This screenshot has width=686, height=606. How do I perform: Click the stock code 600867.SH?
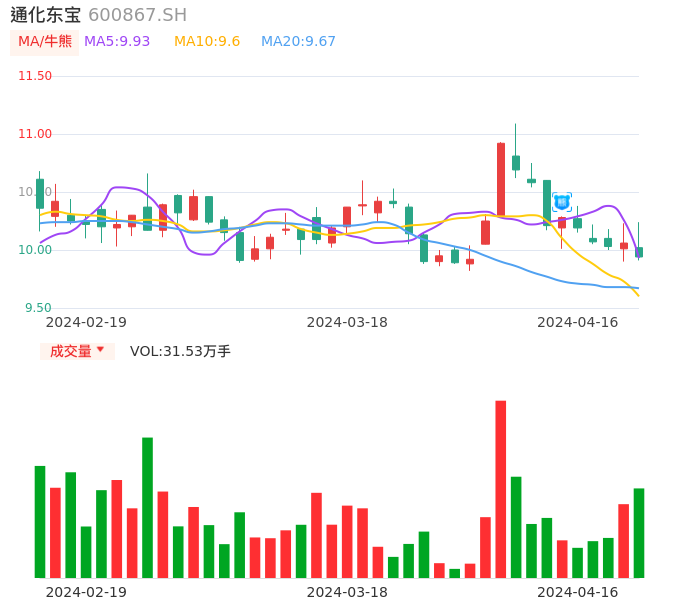pos(138,15)
